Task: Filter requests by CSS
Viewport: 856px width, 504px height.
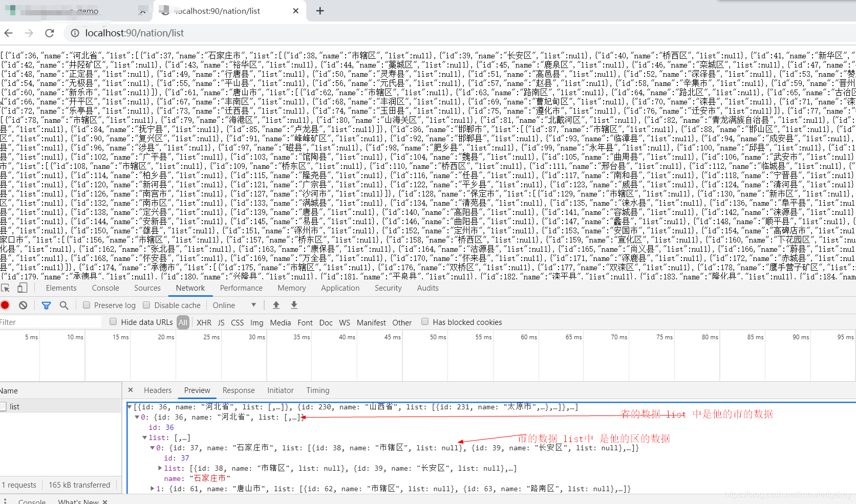Action: 237,322
